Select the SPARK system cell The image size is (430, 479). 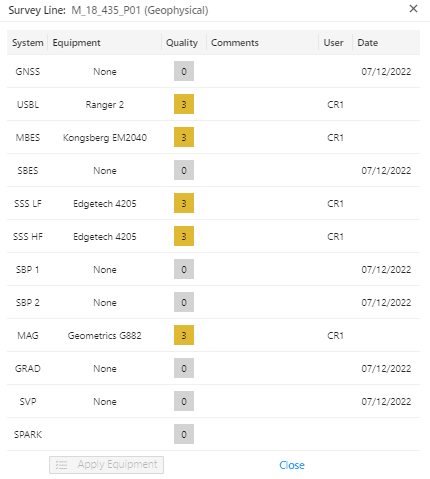click(28, 434)
